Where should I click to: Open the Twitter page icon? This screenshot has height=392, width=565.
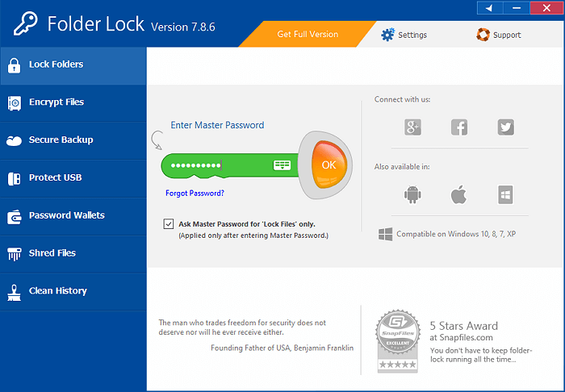505,127
